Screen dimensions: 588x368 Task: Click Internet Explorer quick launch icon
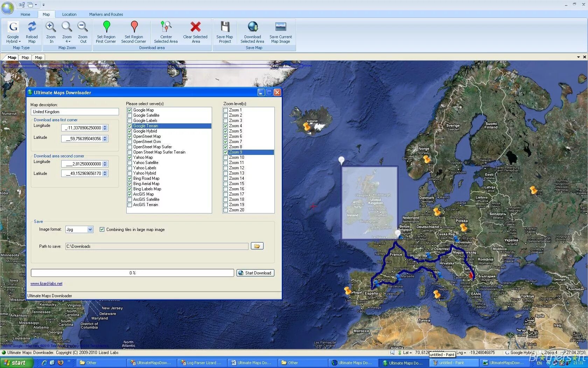[x=44, y=363]
